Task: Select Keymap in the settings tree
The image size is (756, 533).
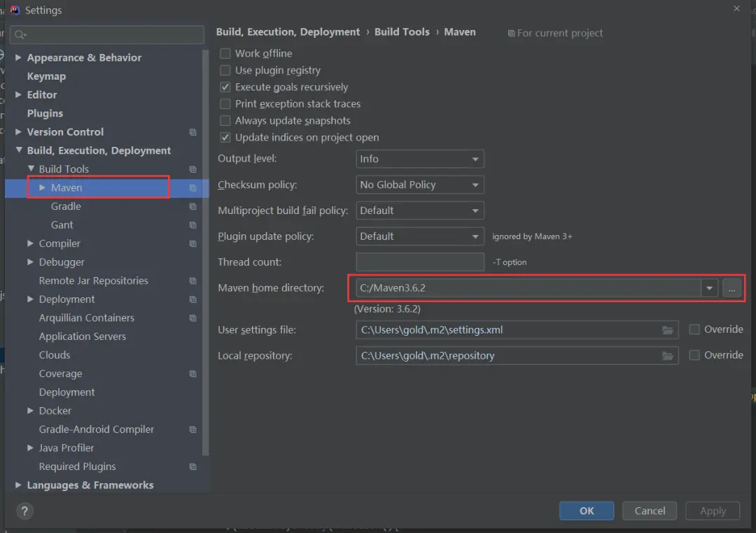Action: (x=46, y=76)
